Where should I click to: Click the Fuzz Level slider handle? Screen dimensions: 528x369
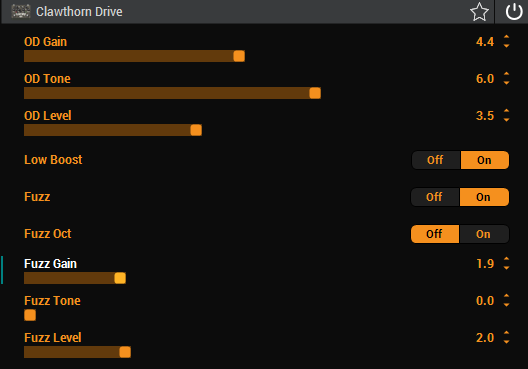pyautogui.click(x=125, y=352)
